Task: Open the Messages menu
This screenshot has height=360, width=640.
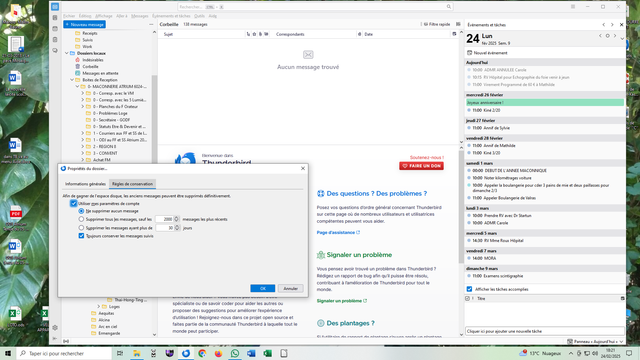Action: tap(140, 16)
